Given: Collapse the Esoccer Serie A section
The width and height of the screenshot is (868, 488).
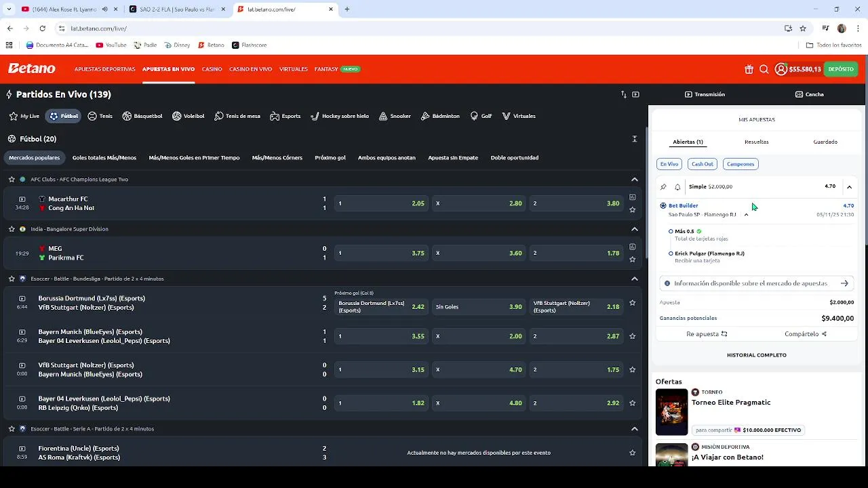Looking at the screenshot, I should 635,429.
